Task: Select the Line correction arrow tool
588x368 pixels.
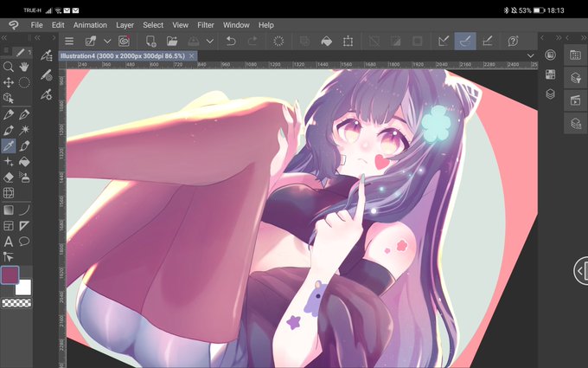Action: click(x=9, y=257)
